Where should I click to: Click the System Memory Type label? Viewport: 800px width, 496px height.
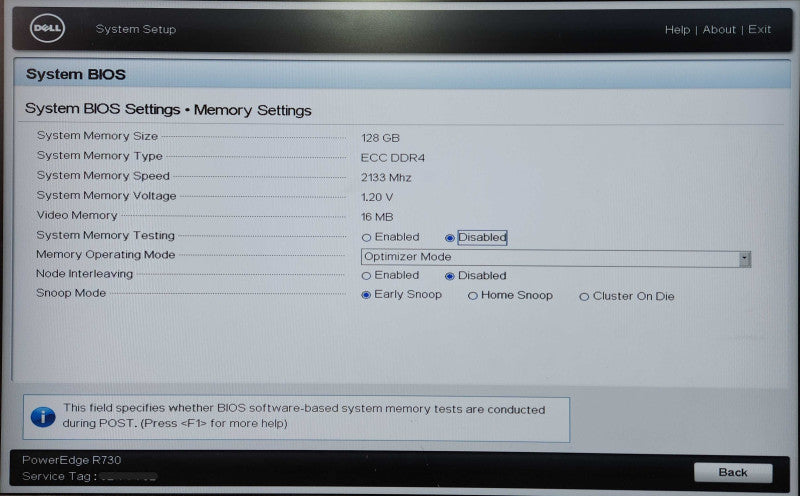(x=99, y=156)
